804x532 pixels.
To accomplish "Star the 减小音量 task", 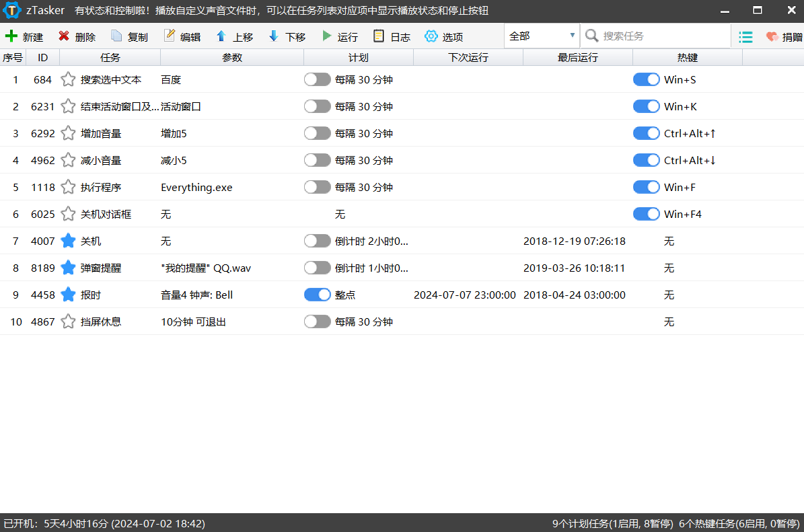I will (68, 161).
